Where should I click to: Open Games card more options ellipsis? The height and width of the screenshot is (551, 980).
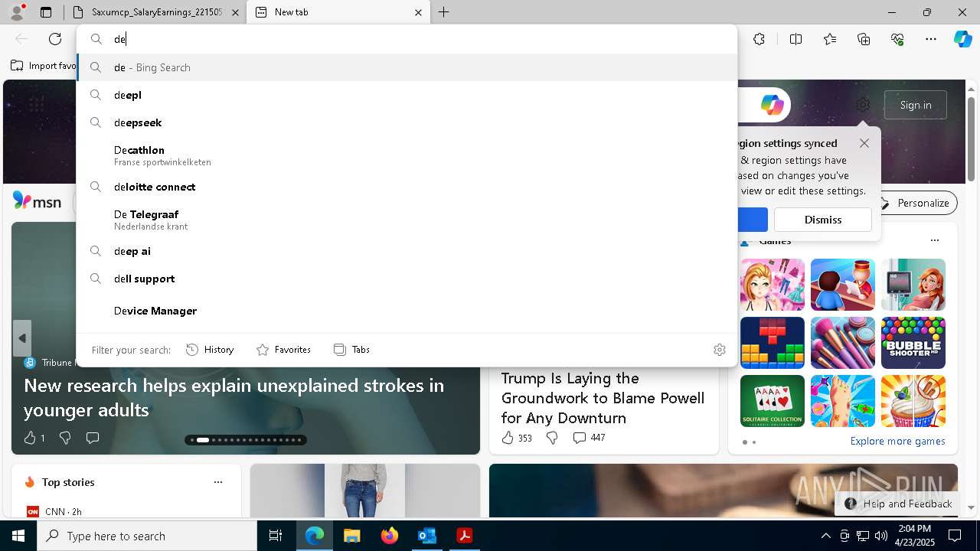tap(934, 240)
